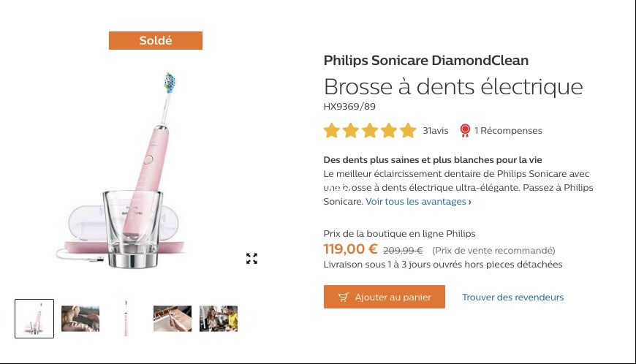Click the Brosse à dents électrique title

453,86
